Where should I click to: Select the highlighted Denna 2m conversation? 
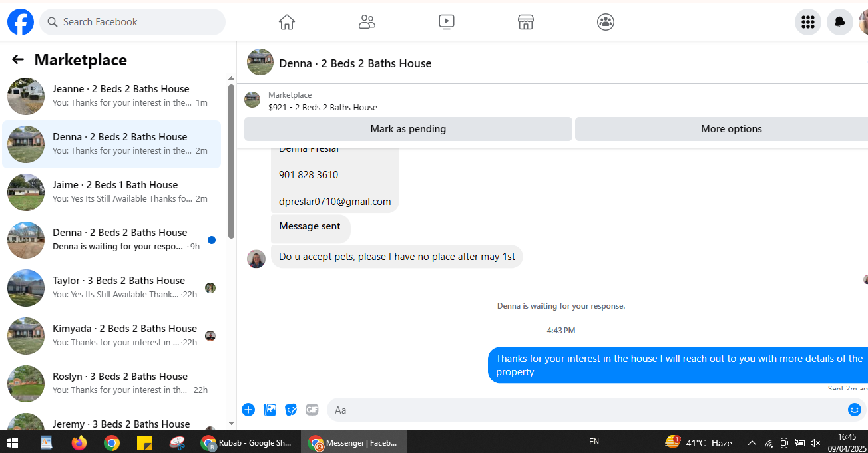(112, 144)
